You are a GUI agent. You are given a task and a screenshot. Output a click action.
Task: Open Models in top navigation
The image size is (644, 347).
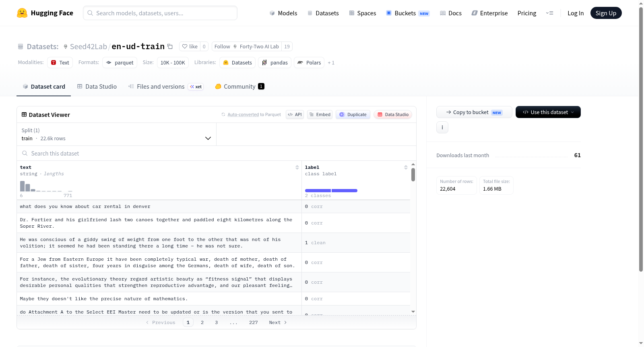point(283,13)
